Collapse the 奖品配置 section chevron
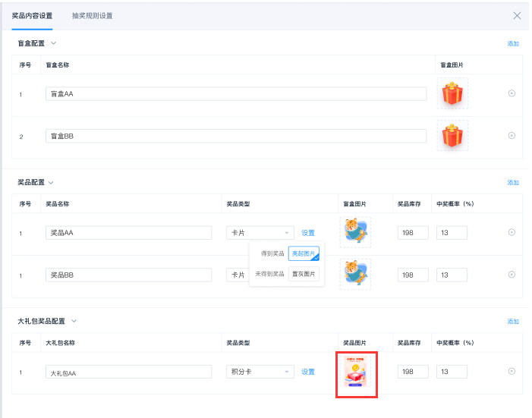The width and height of the screenshot is (532, 418). [x=51, y=182]
